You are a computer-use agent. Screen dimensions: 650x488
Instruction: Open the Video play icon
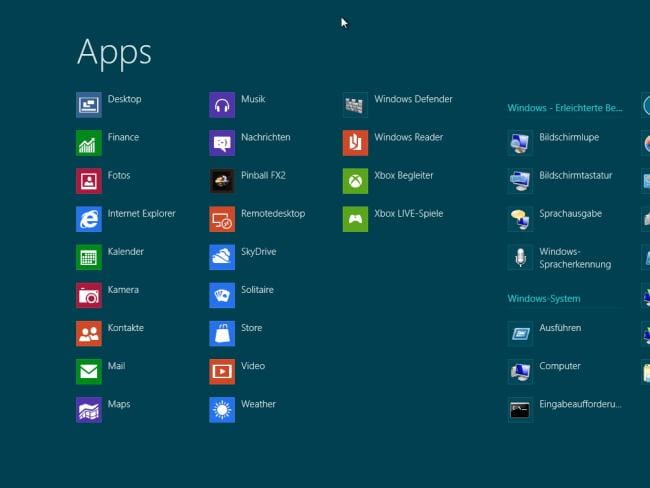click(x=222, y=372)
